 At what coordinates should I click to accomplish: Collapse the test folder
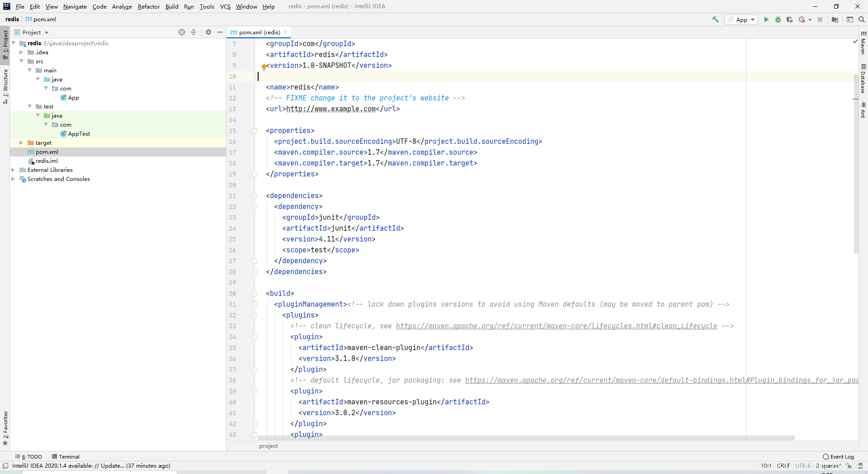pos(29,106)
